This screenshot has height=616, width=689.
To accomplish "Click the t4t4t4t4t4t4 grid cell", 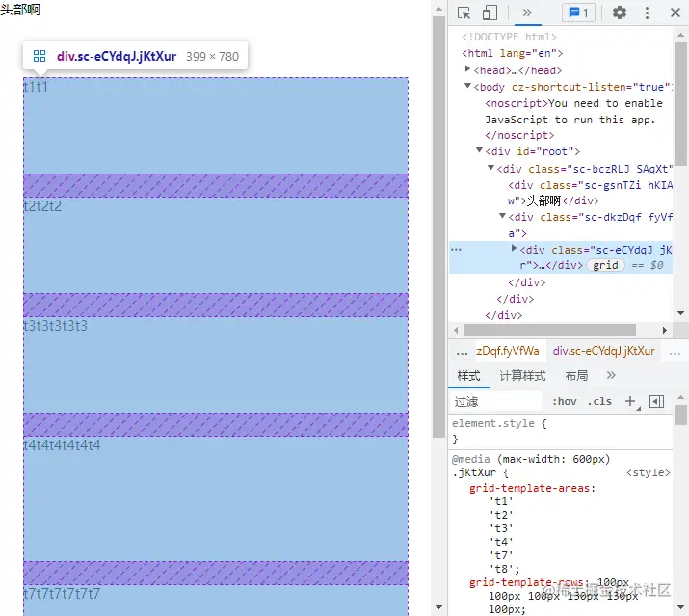I will click(x=215, y=499).
